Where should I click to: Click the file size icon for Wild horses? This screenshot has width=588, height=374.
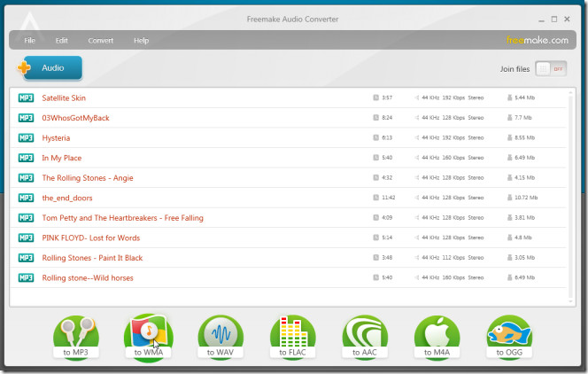509,277
